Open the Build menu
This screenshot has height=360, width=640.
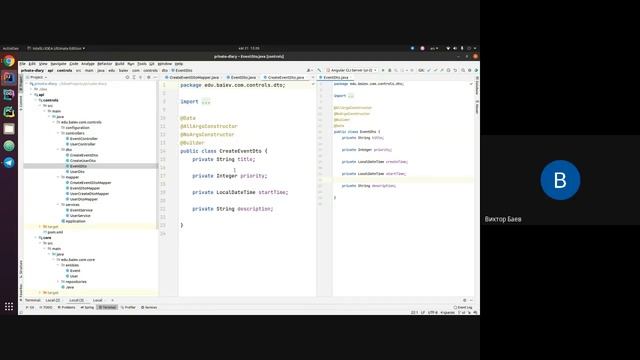coord(120,64)
